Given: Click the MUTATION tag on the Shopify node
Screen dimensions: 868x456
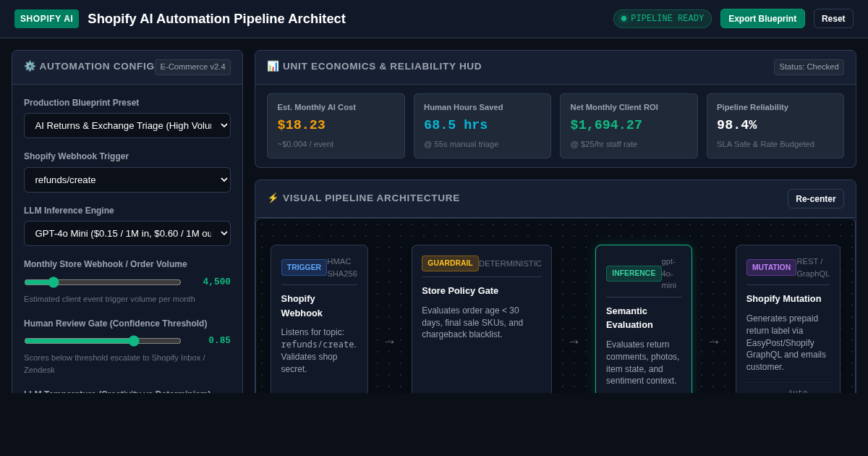Looking at the screenshot, I should click(771, 267).
